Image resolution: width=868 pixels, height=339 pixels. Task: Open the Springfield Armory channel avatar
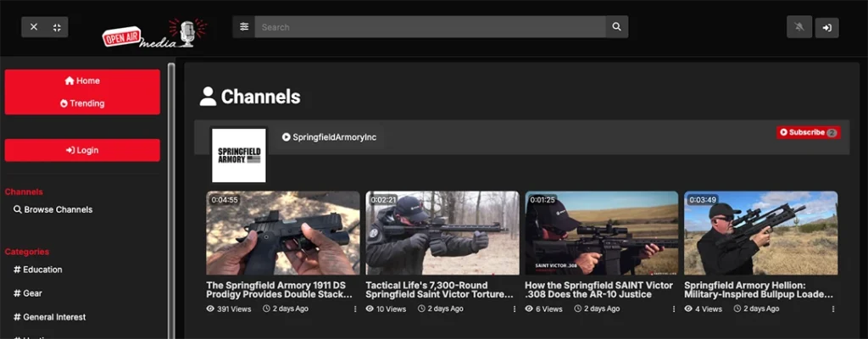[x=238, y=155]
